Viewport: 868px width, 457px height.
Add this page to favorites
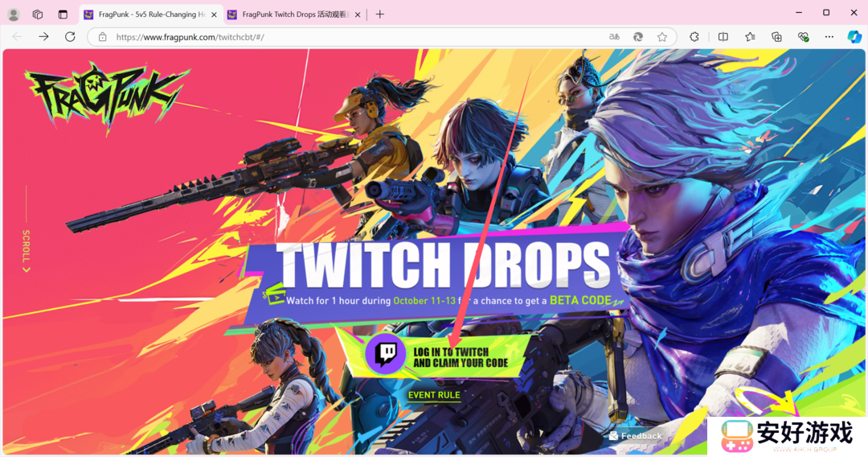[x=662, y=37]
